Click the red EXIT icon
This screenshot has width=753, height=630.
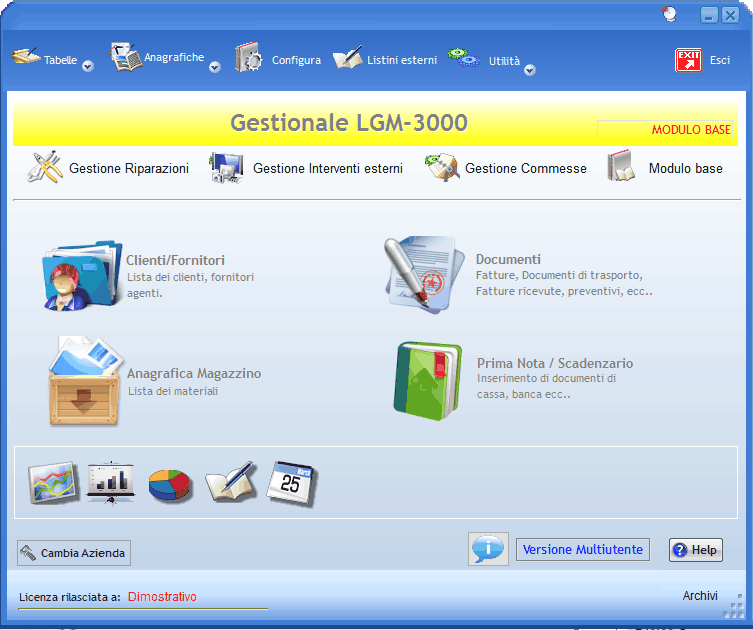tap(688, 61)
